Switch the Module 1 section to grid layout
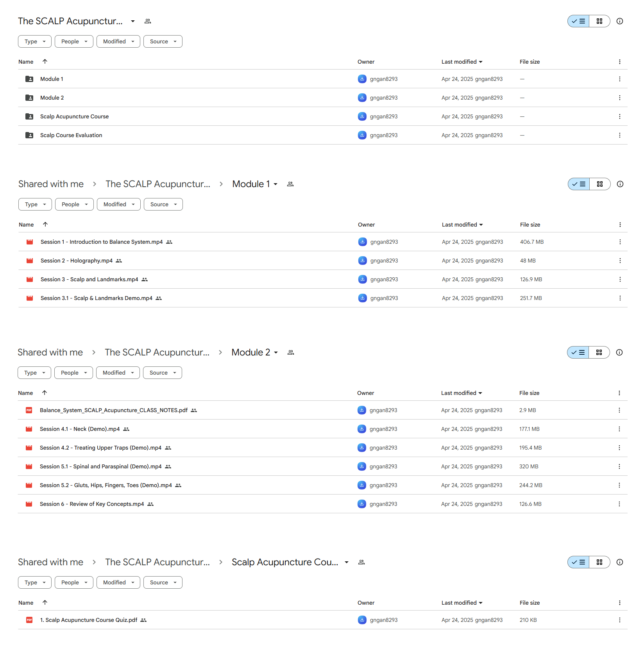Viewport: 644px width, 650px height. tap(600, 184)
